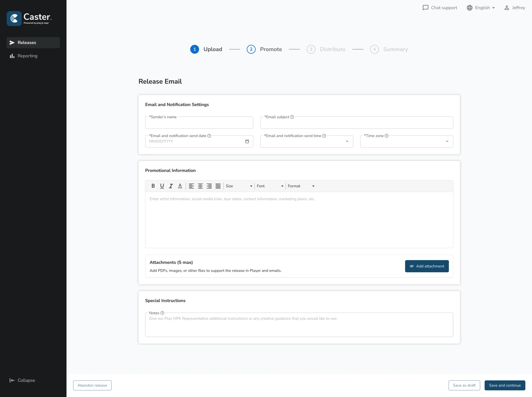Apply underline formatting

pyautogui.click(x=162, y=186)
